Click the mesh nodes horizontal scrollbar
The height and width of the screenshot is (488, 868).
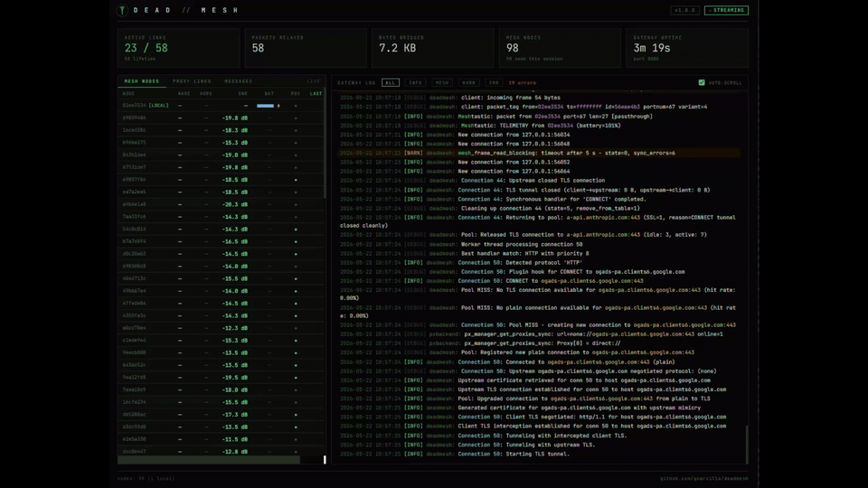click(209, 460)
